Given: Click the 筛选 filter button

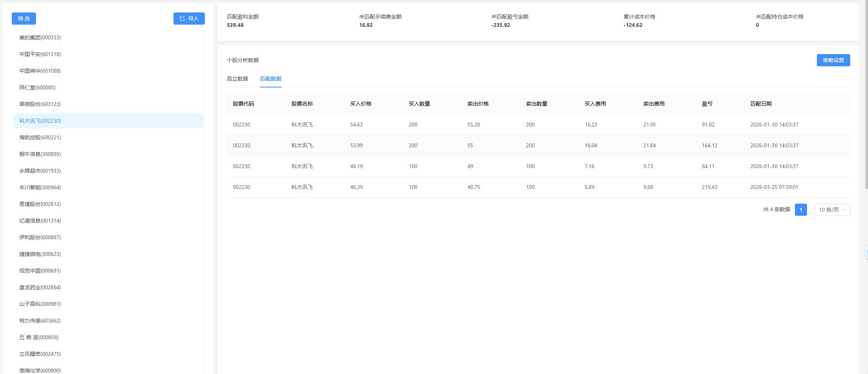Looking at the screenshot, I should pyautogui.click(x=23, y=19).
